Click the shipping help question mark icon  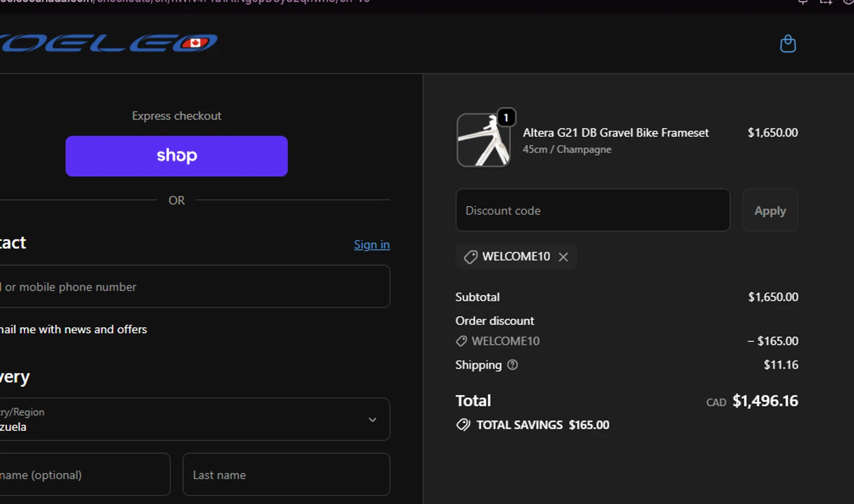click(x=512, y=365)
